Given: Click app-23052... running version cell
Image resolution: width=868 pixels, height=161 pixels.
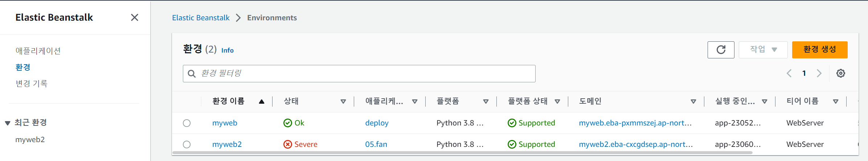Looking at the screenshot, I should click(x=738, y=123).
